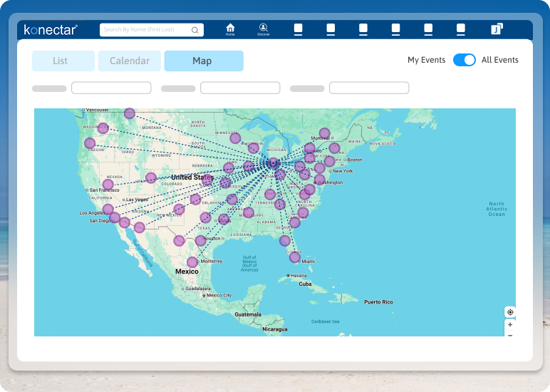The image size is (550, 392).
Task: Click the search magnifier icon
Action: click(195, 30)
